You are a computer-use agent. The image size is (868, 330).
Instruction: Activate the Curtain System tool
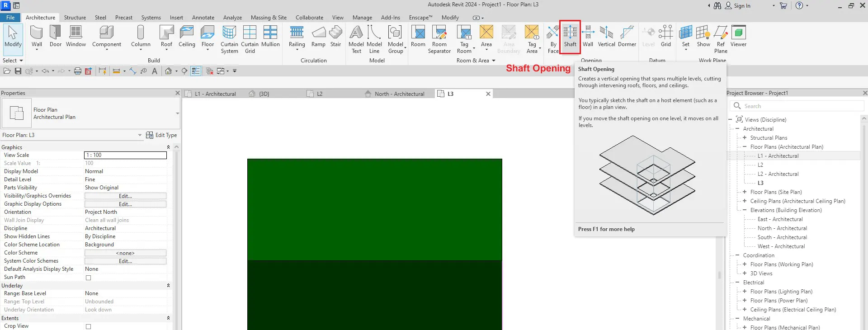[x=229, y=40]
